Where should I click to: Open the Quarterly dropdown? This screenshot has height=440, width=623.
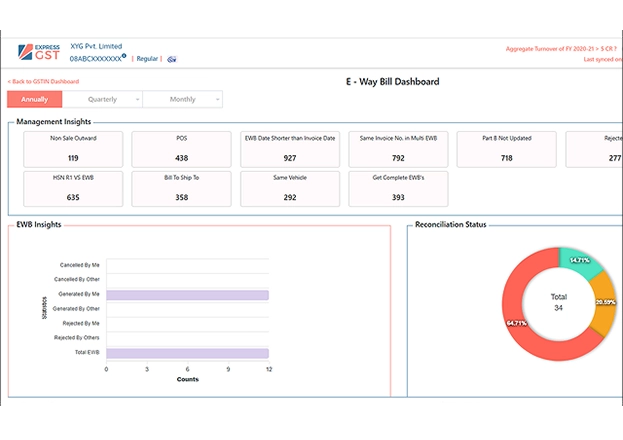click(102, 99)
